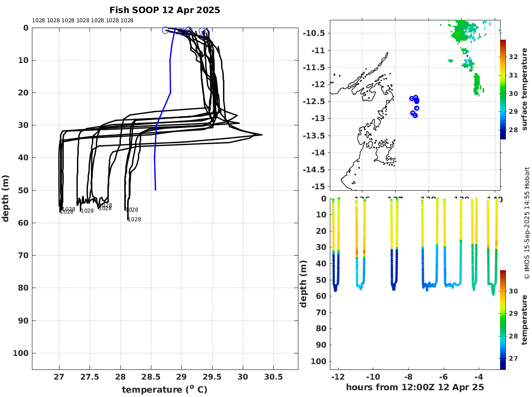This screenshot has width=532, height=397.
Task: Click the "-13" latitude tick on the map
Action: pos(318,118)
